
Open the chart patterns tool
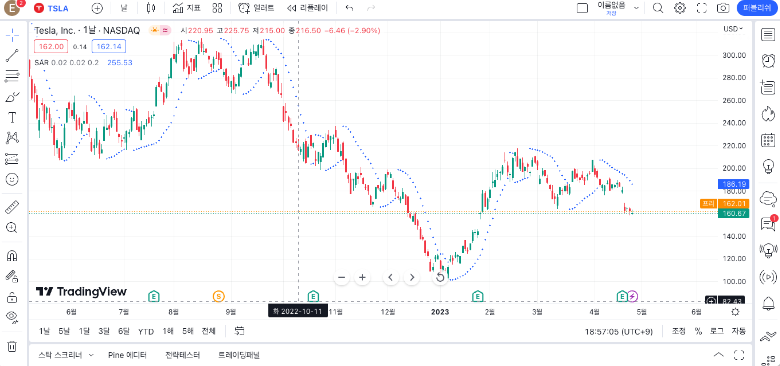pos(12,138)
